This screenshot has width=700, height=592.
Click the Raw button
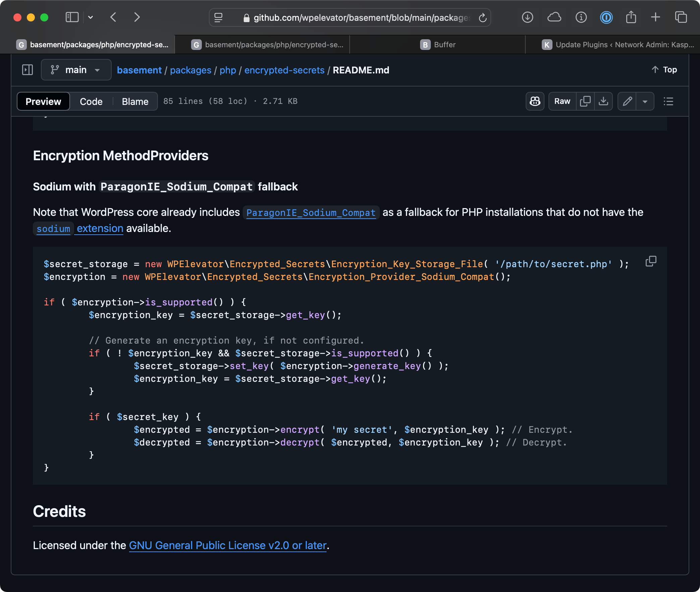pos(562,101)
